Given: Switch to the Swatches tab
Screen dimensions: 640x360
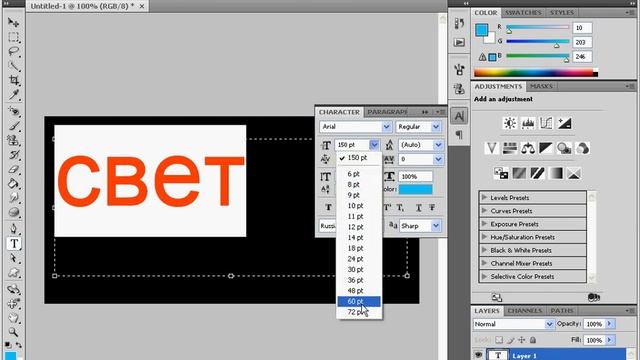Looking at the screenshot, I should [x=523, y=13].
